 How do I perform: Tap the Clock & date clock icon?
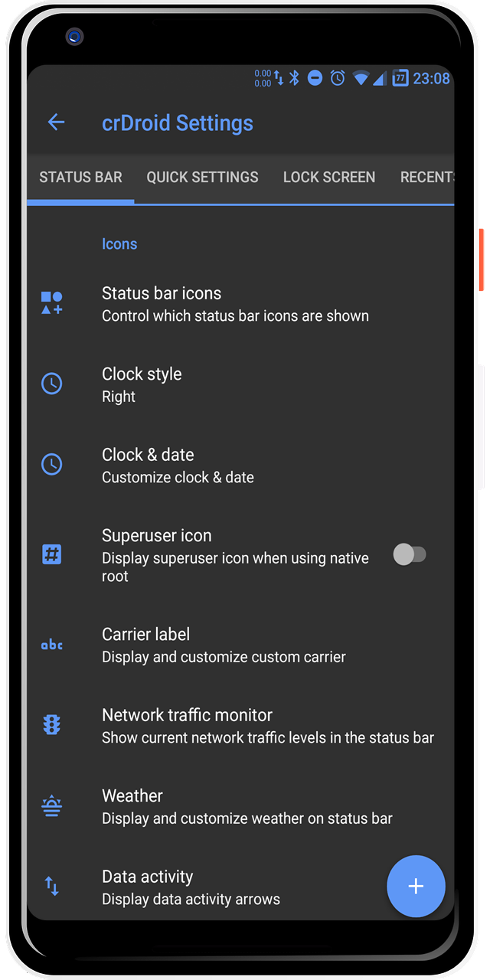[x=51, y=464]
